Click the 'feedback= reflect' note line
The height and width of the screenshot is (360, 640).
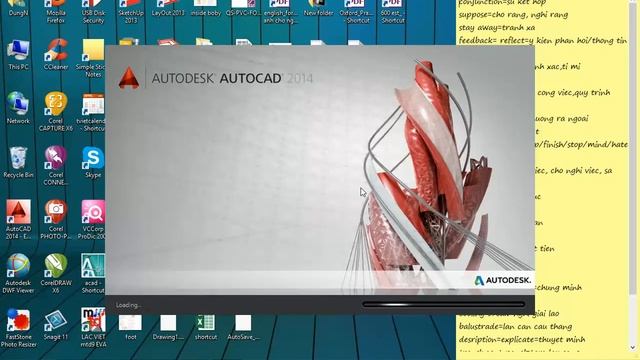[x=543, y=40]
